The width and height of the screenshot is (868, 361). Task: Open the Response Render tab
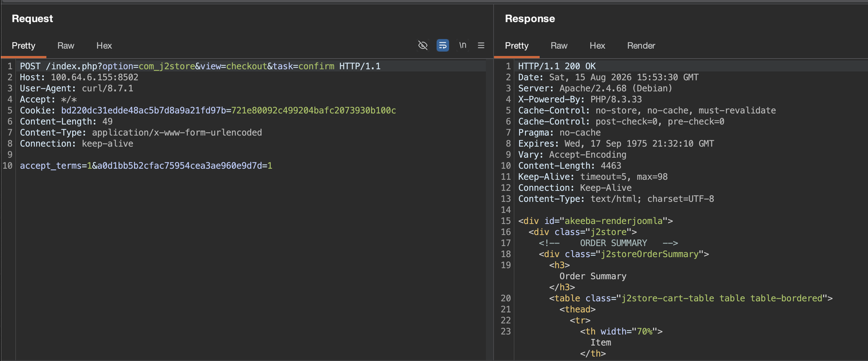[x=641, y=46]
